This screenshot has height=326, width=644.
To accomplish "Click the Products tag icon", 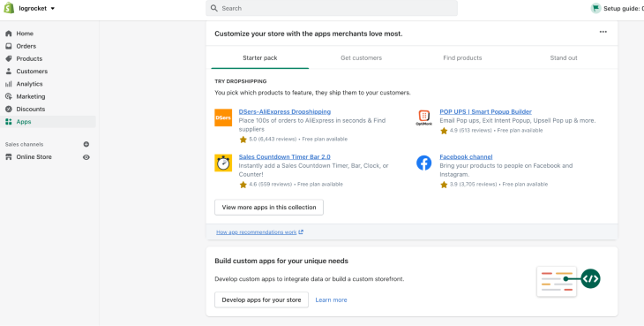I will 8,59.
